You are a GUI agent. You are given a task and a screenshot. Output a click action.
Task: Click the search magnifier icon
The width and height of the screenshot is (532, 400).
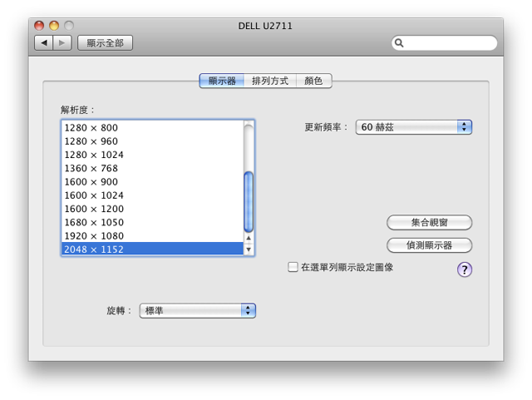point(399,43)
